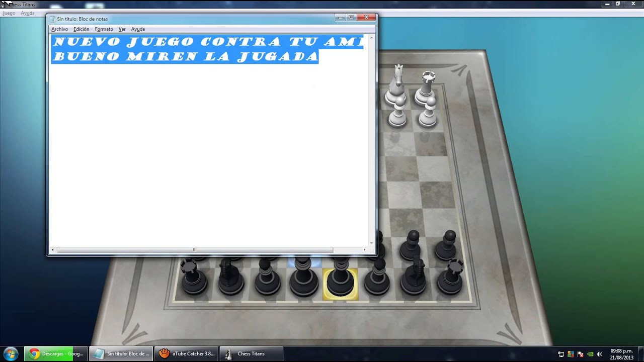Image resolution: width=644 pixels, height=362 pixels.
Task: Open the taskbar clock and date
Action: [621, 354]
